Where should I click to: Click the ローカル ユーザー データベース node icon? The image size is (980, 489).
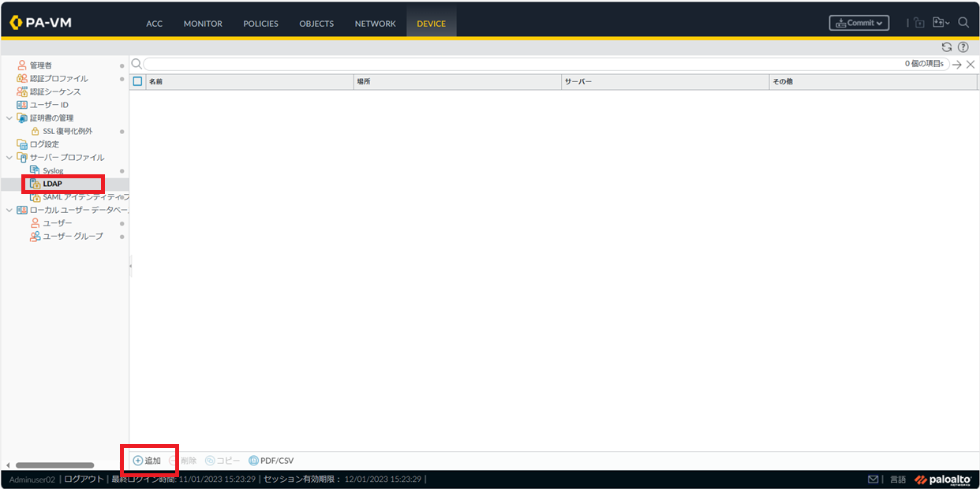[22, 210]
